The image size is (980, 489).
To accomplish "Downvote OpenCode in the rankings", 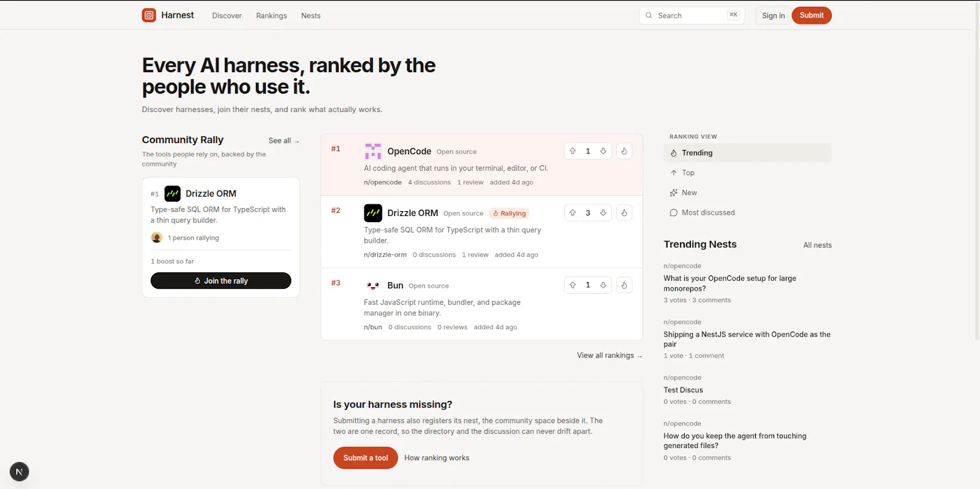I will [x=603, y=151].
